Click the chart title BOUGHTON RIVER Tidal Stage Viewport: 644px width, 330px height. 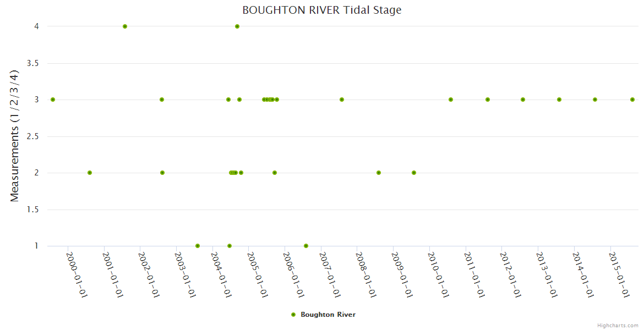point(322,10)
